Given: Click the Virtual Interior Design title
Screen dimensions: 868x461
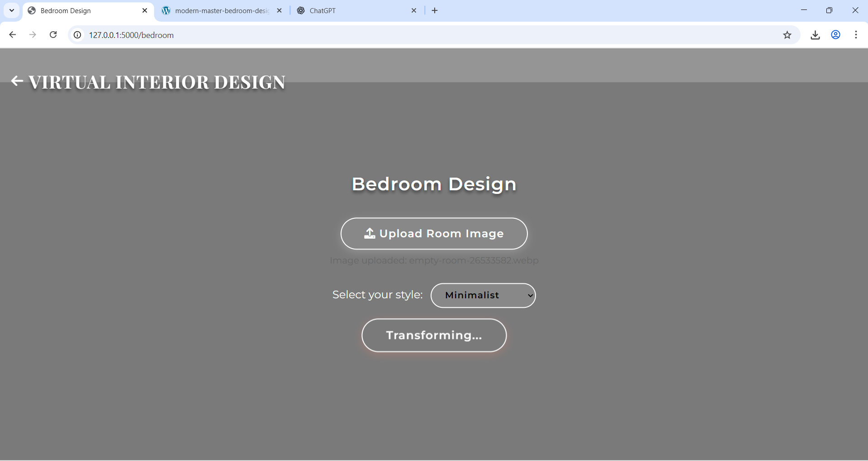Looking at the screenshot, I should pos(157,82).
